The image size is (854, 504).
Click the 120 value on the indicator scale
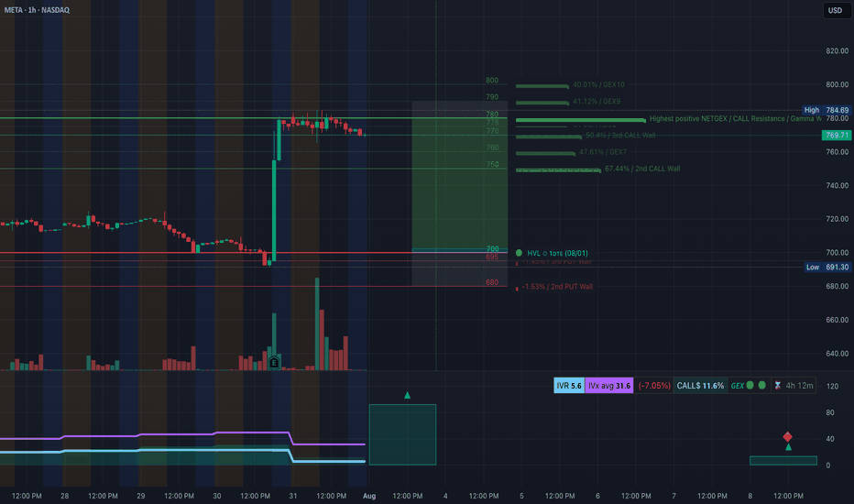point(832,387)
